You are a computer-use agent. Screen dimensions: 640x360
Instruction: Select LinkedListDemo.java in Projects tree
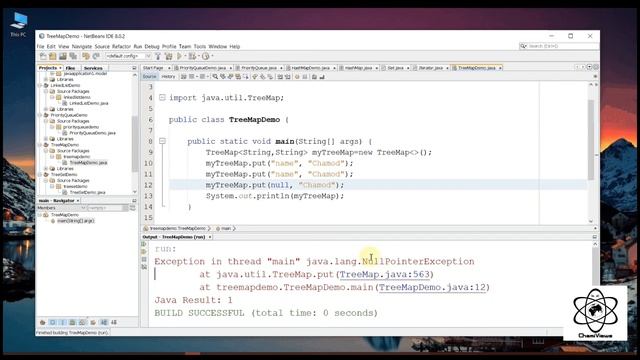89,103
